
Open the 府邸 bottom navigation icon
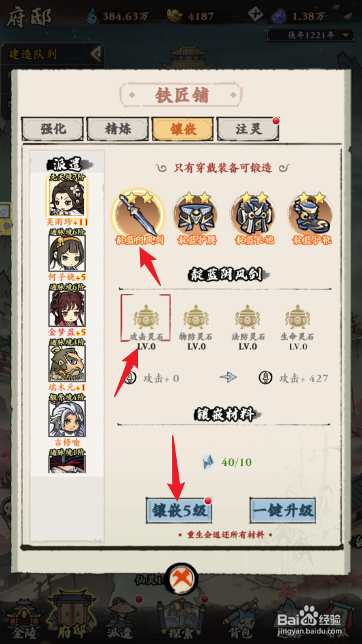click(x=69, y=616)
